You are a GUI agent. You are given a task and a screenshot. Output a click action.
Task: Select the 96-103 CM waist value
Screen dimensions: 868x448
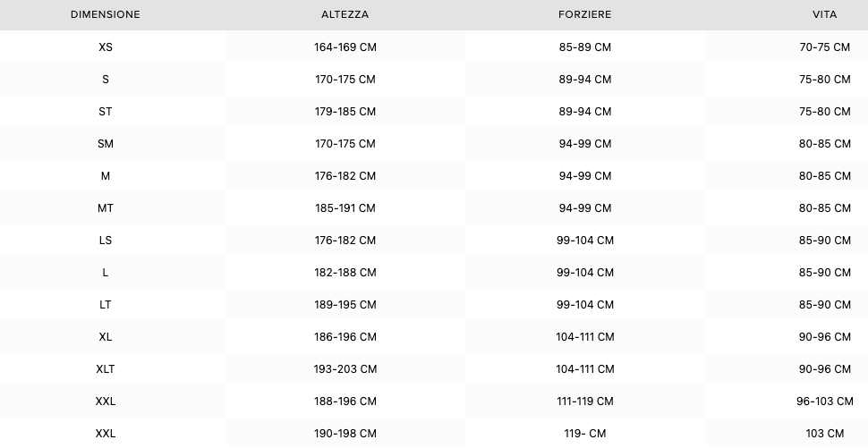point(824,402)
